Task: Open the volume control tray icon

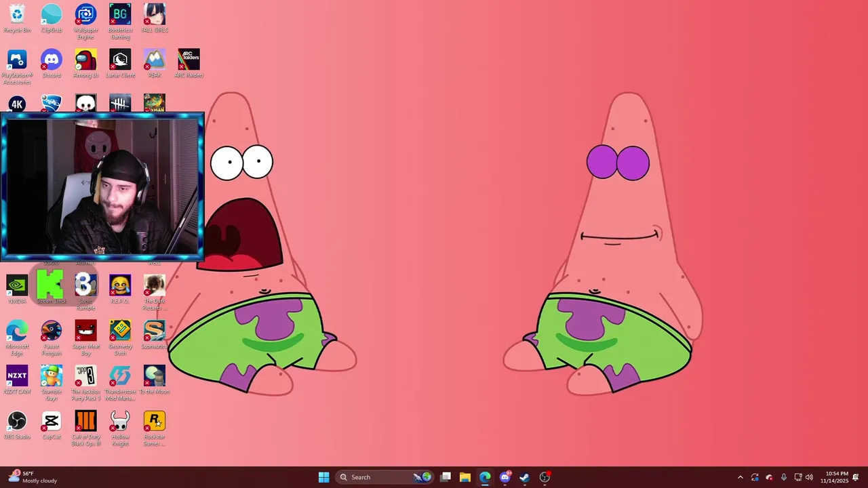Action: 809,477
